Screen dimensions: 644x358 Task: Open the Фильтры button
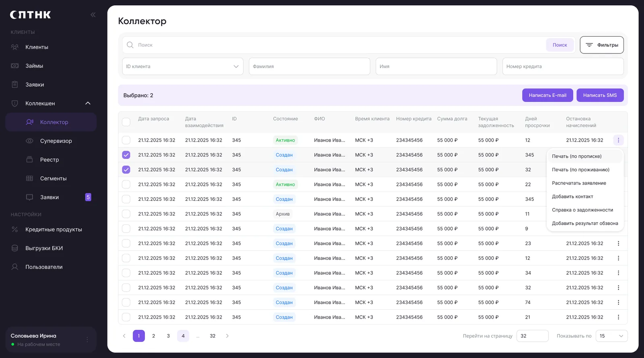602,45
